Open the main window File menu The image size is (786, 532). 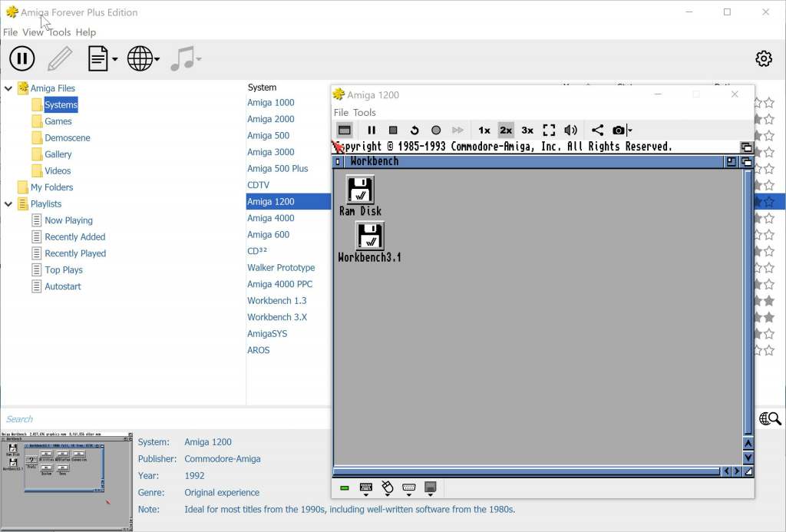coord(10,32)
